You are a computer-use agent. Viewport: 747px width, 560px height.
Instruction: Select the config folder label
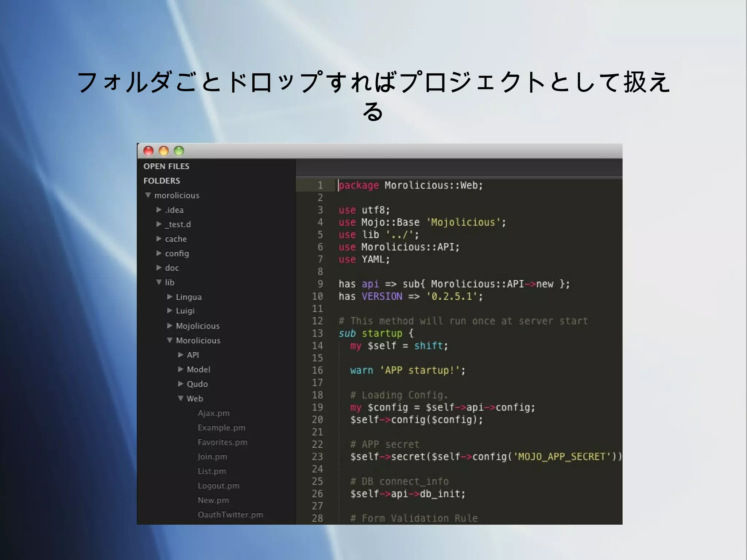point(177,253)
